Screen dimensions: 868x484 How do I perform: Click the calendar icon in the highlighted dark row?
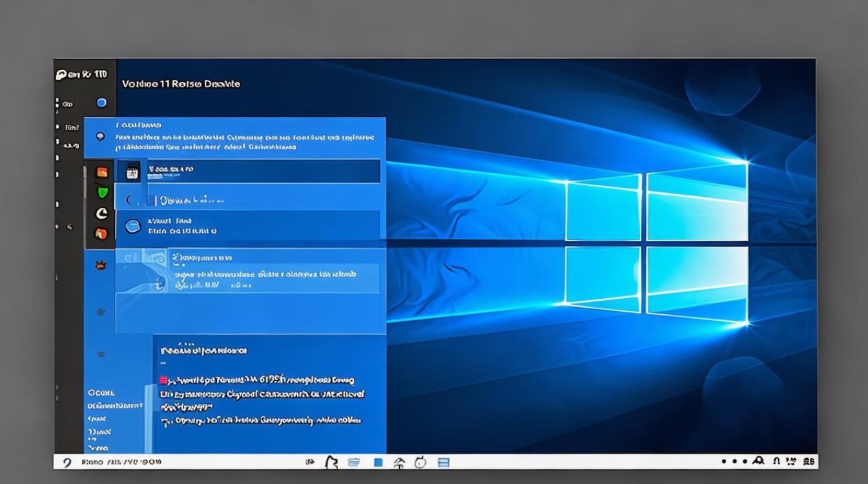point(132,172)
